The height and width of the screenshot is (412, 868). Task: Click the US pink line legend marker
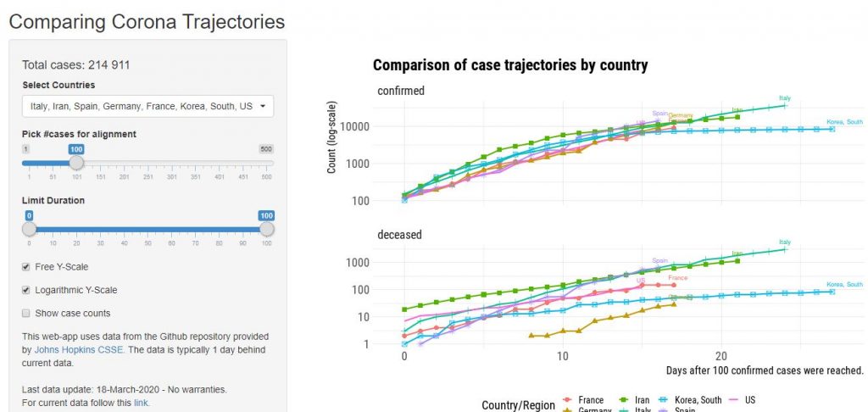(x=732, y=400)
